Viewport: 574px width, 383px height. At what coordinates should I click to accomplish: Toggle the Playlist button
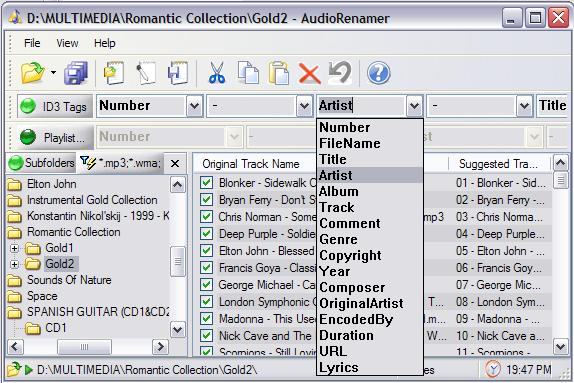point(55,137)
